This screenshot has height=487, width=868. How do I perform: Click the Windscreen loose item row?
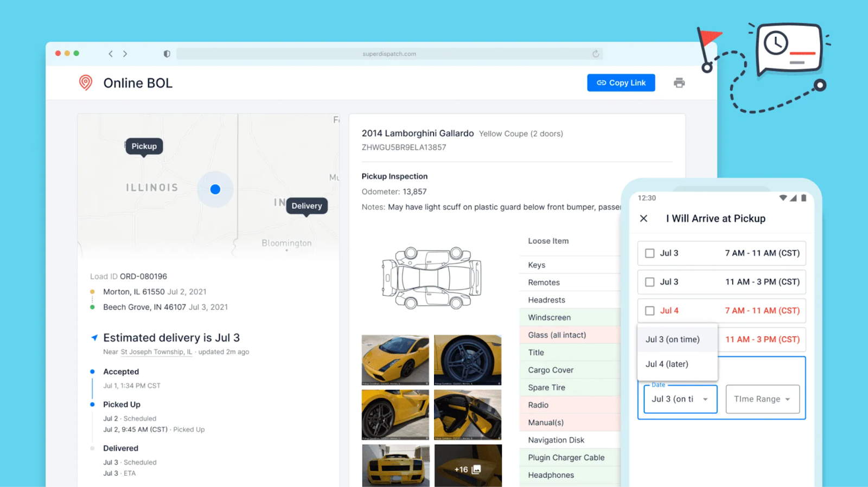[570, 317]
